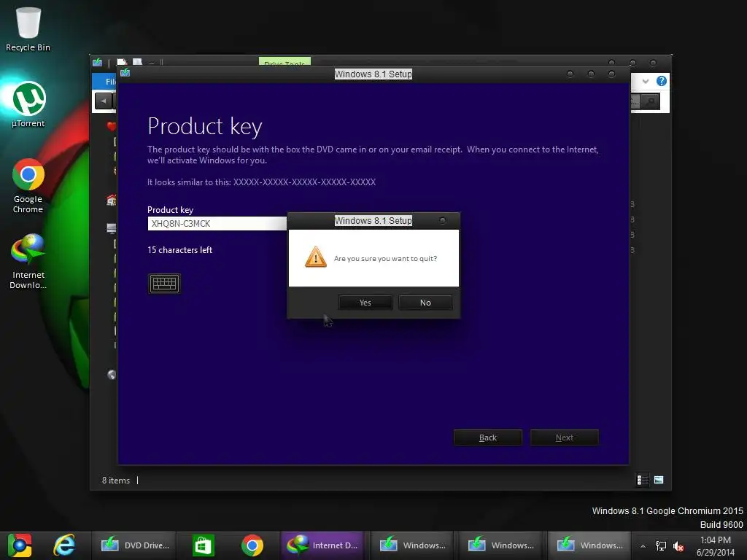Switch to the second Windows... taskbar button
This screenshot has width=747, height=560.
point(501,545)
